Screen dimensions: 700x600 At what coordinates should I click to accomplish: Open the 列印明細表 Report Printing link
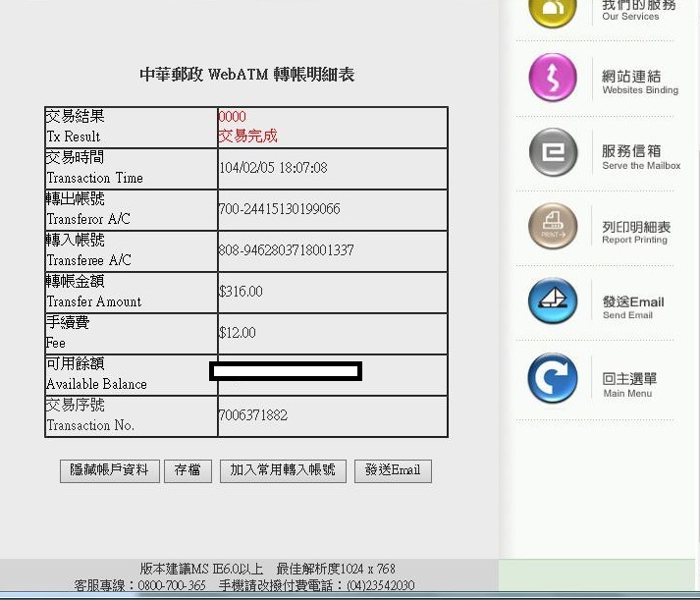pyautogui.click(x=636, y=232)
